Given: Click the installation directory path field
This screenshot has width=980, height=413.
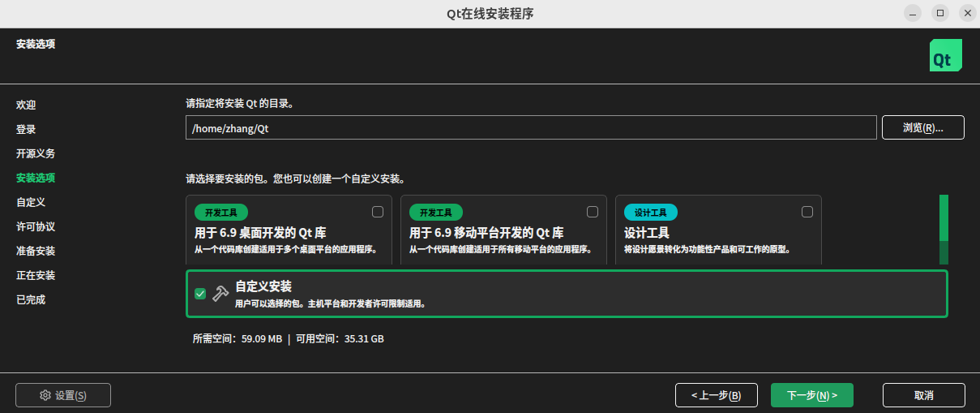Looking at the screenshot, I should (531, 127).
